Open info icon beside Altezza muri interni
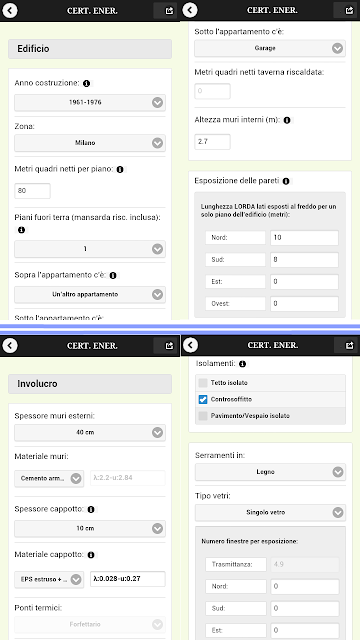Image resolution: width=360 pixels, height=640 pixels. point(287,120)
